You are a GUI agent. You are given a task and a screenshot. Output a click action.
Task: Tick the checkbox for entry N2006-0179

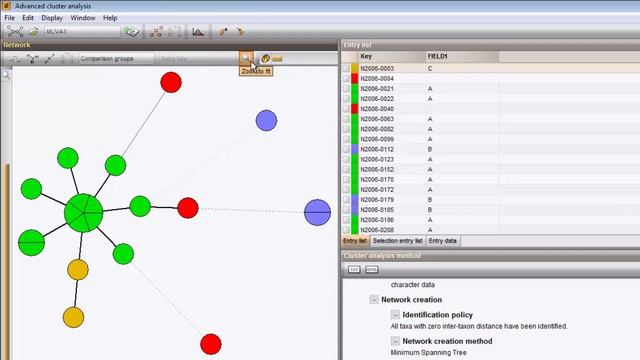[x=346, y=200]
